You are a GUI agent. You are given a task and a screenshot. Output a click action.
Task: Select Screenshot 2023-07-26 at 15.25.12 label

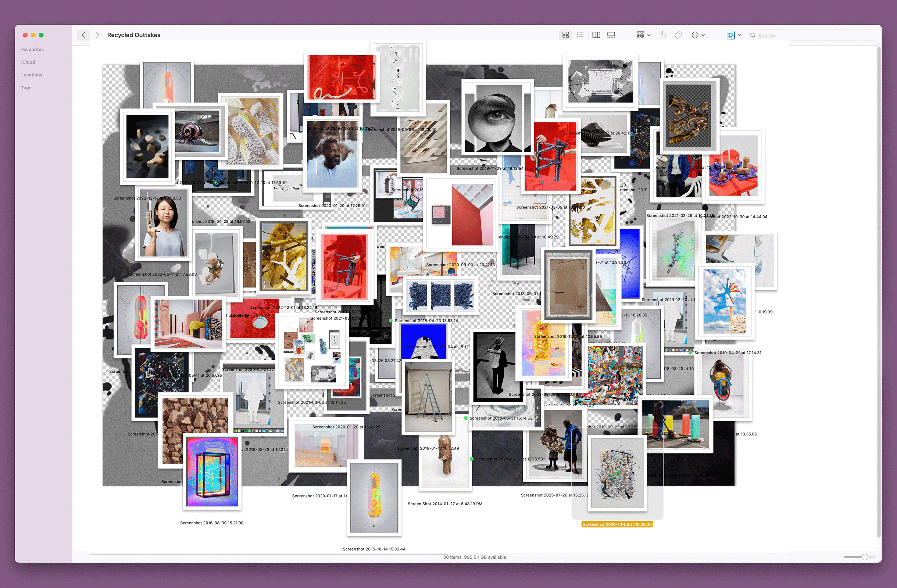coord(554,495)
